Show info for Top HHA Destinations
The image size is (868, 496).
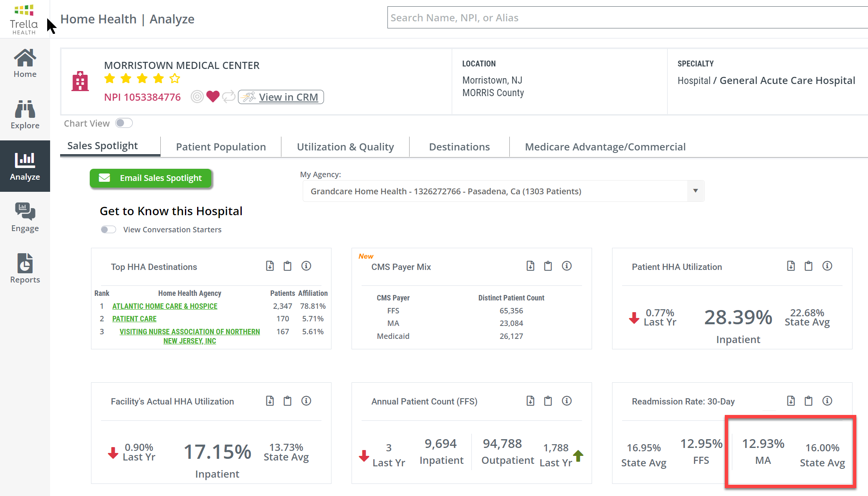pyautogui.click(x=306, y=266)
